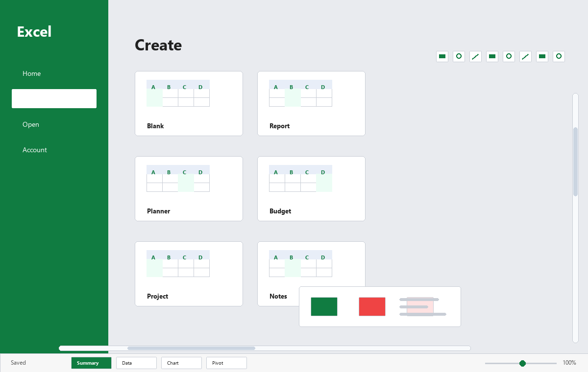
Task: Open the Report template card
Action: [311, 103]
